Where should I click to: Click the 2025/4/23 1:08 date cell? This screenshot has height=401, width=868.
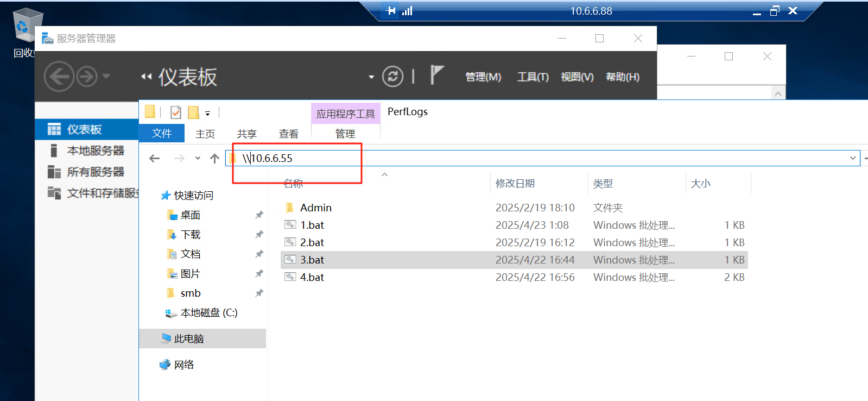532,225
